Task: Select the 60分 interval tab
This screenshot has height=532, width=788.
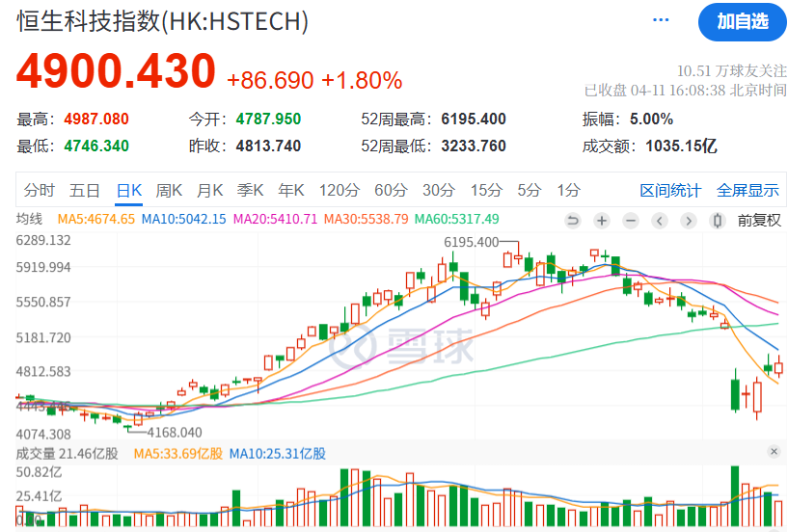Action: click(391, 191)
